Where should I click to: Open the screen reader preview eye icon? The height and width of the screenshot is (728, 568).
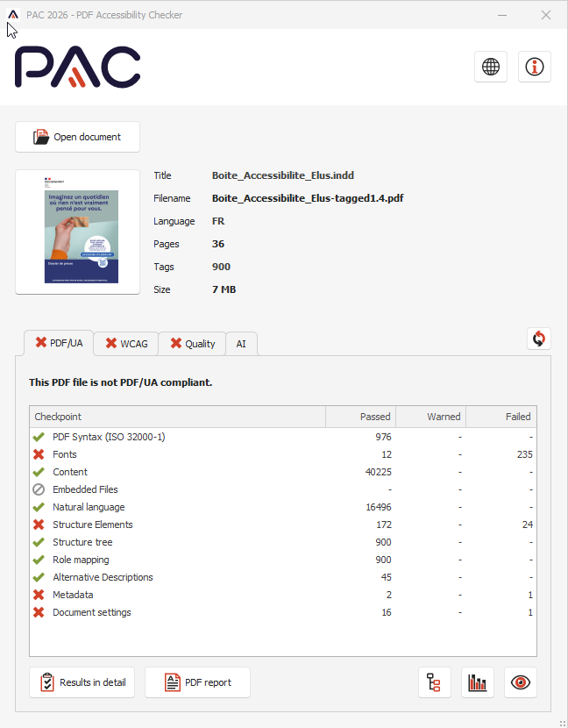click(x=521, y=682)
